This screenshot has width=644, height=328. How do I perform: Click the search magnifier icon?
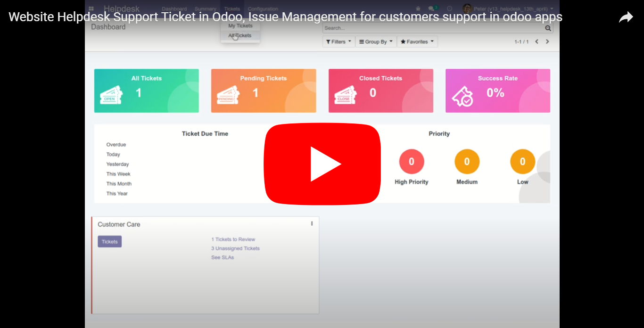(x=548, y=28)
